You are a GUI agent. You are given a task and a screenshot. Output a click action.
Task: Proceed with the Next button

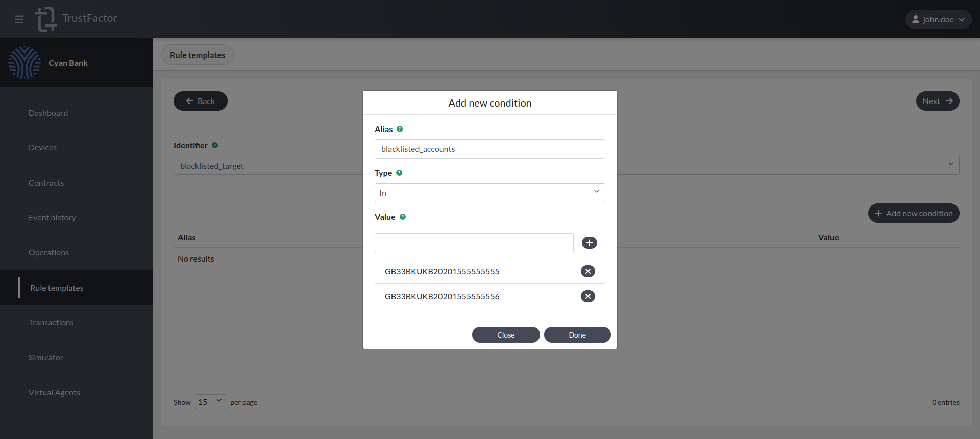tap(938, 101)
